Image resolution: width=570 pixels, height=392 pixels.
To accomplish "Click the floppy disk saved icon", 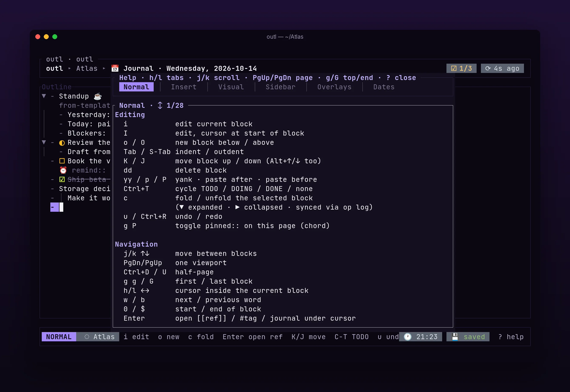I will [x=455, y=337].
